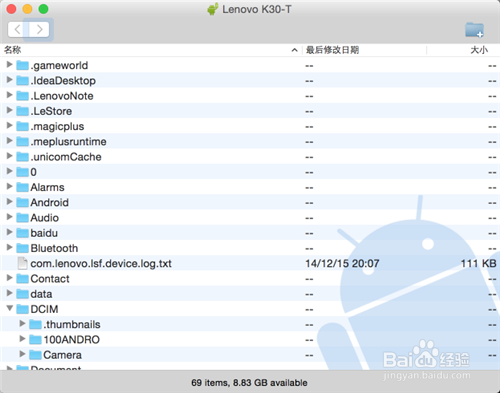Zoom the window with the green button

pyautogui.click(x=43, y=9)
